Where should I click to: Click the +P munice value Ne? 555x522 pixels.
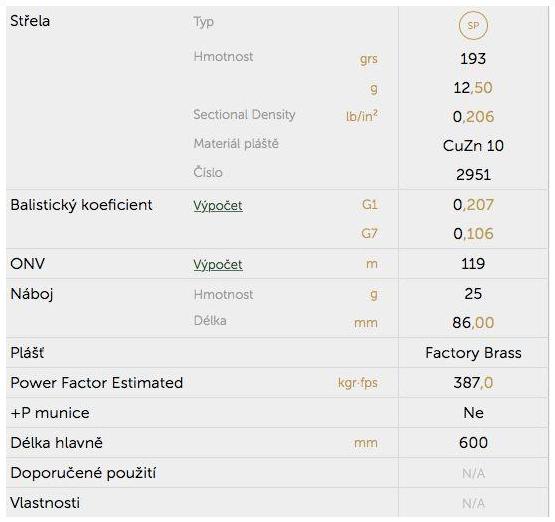point(473,413)
